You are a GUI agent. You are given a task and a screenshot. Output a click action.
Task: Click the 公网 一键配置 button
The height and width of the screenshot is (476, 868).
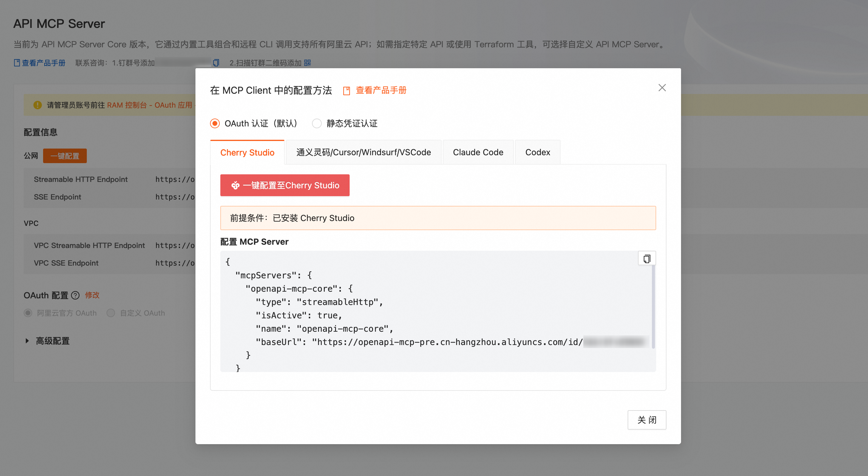[x=65, y=156]
